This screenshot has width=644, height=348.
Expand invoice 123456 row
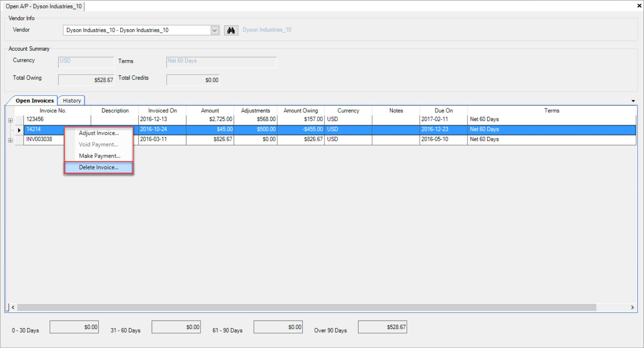coord(10,120)
